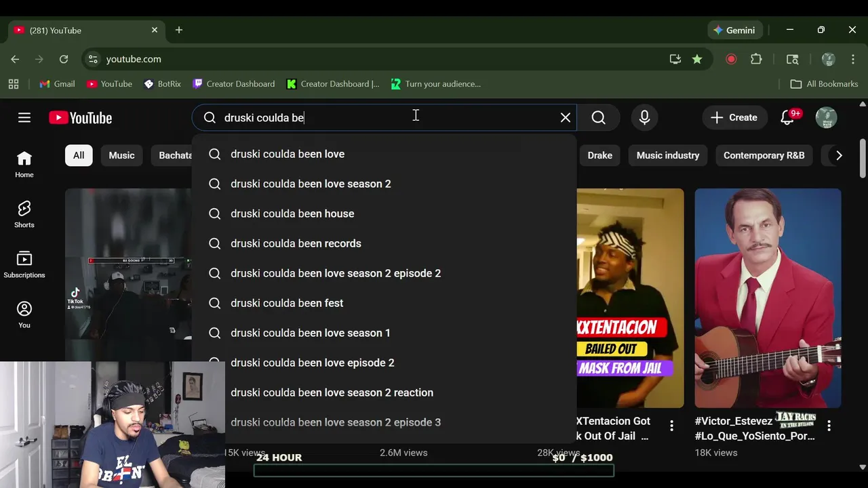Choose 'druski coulda been love season 2 episode 3'
Screen dimensions: 868x488
[384, 422]
